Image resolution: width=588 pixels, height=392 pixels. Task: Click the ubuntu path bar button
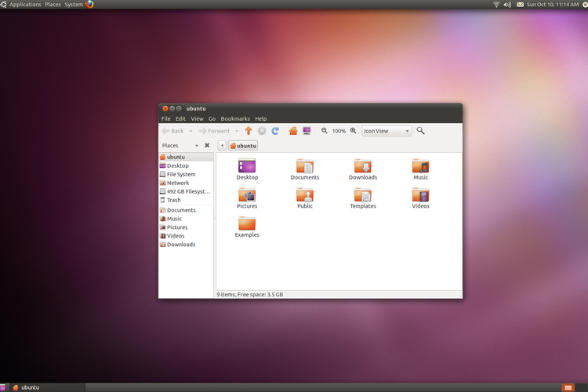pyautogui.click(x=243, y=146)
